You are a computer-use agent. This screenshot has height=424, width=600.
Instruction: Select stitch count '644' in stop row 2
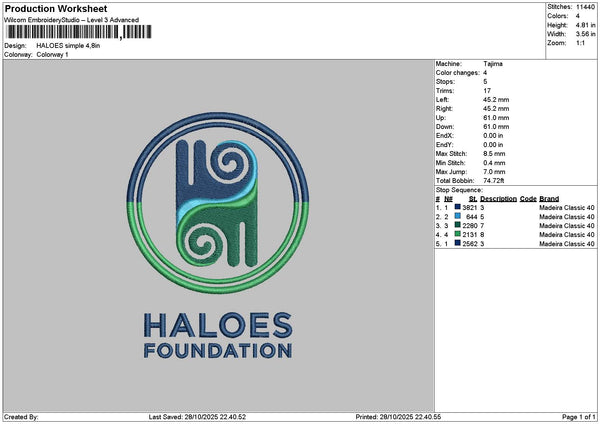(471, 217)
